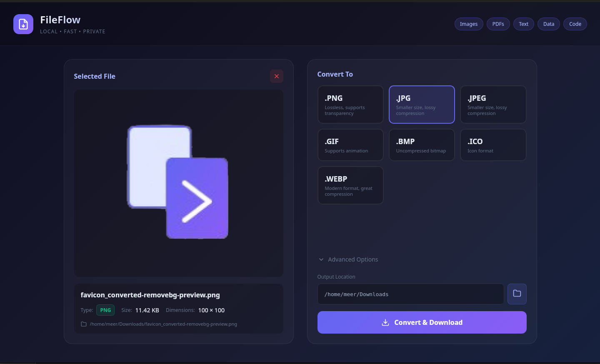Click the Advanced Options chevron arrow
The height and width of the screenshot is (364, 600).
321,259
